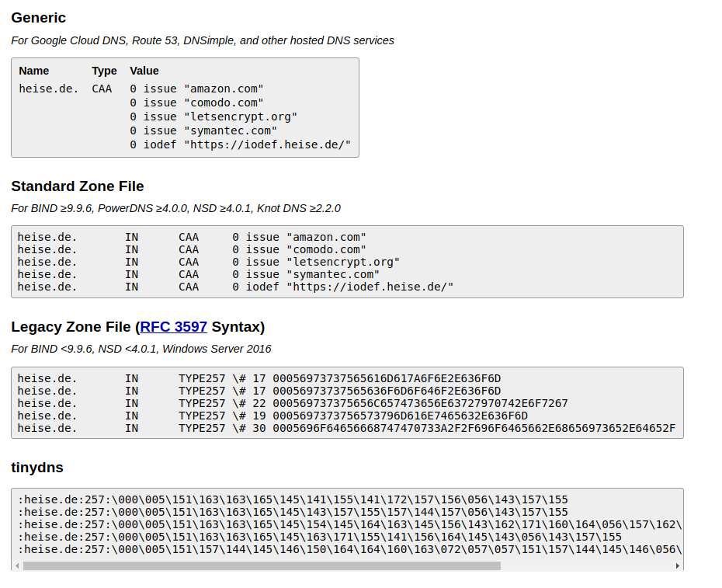
Task: Click the iodef line in the Generic table
Action: coord(241,144)
